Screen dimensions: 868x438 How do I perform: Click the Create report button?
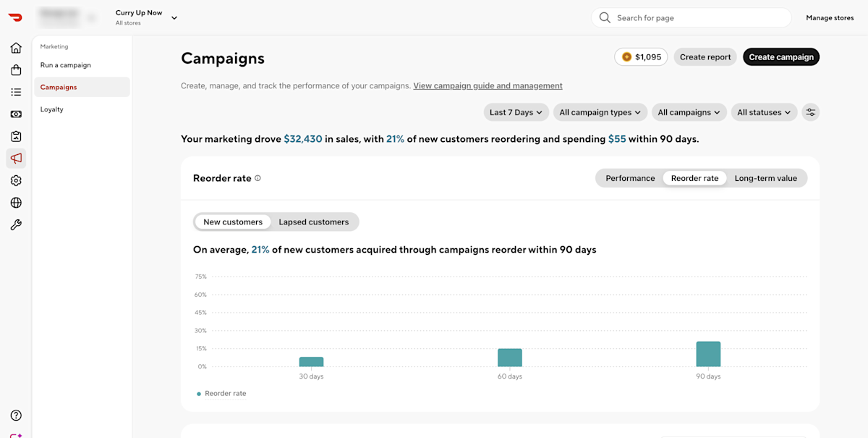(x=705, y=57)
